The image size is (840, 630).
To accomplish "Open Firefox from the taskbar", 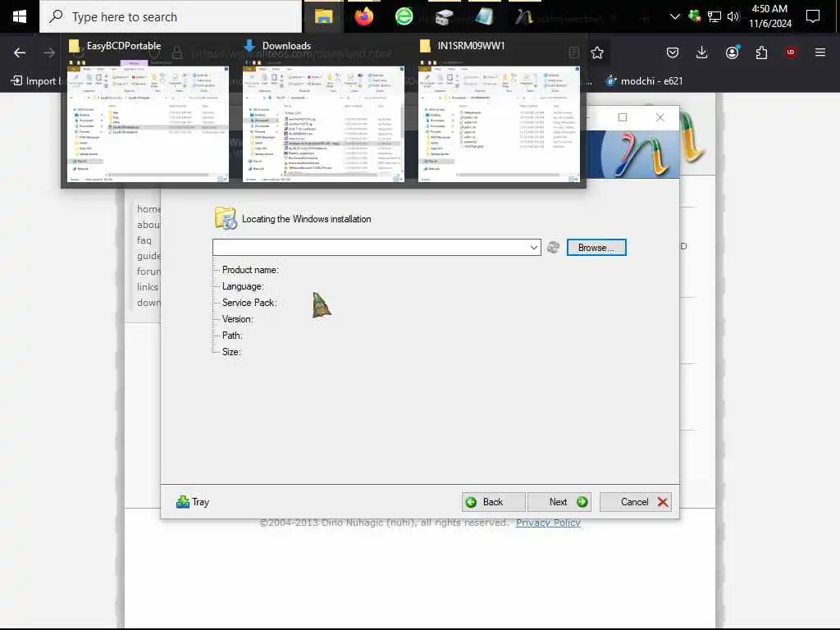I will (x=363, y=16).
